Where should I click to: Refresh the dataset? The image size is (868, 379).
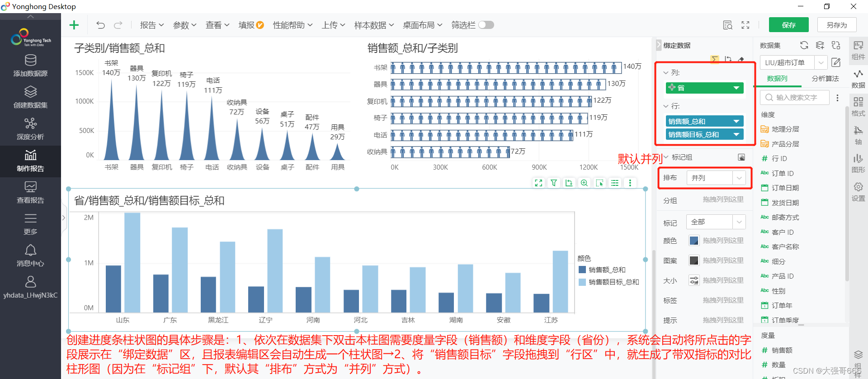click(x=804, y=45)
